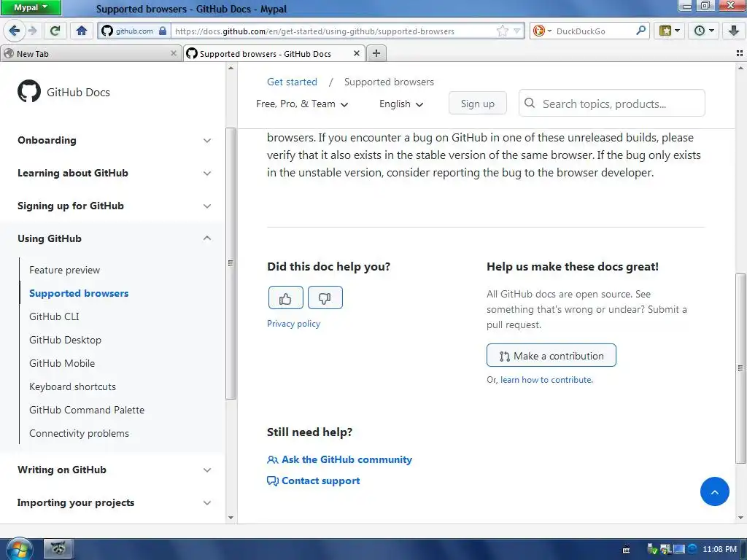This screenshot has height=560, width=747.
Task: Open a new tab with the plus button
Action: 376,53
